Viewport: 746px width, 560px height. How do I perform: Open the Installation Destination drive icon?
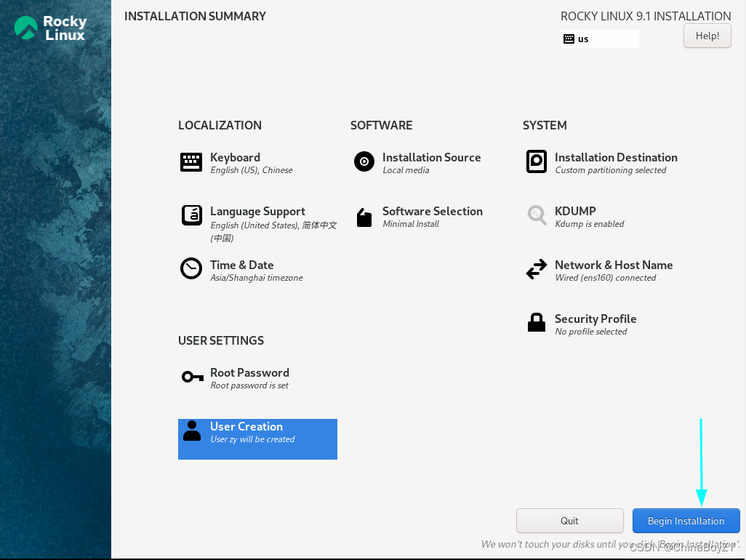(x=536, y=162)
